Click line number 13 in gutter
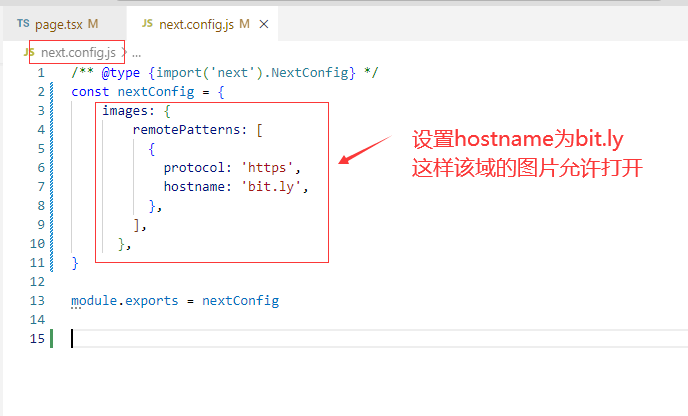 coord(37,301)
